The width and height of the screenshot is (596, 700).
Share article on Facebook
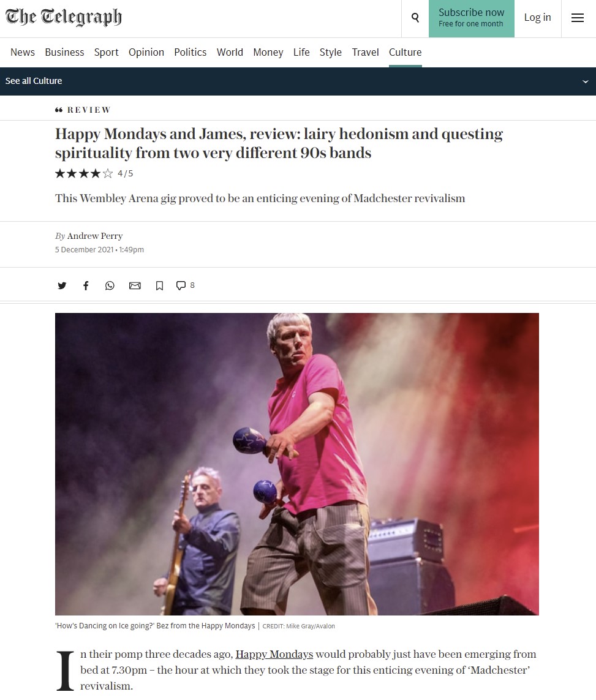(86, 286)
